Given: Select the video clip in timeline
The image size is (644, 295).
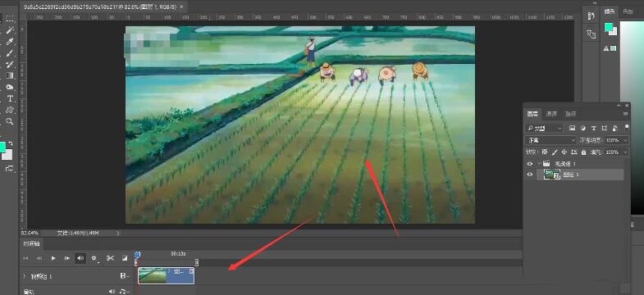Looking at the screenshot, I should coord(167,275).
